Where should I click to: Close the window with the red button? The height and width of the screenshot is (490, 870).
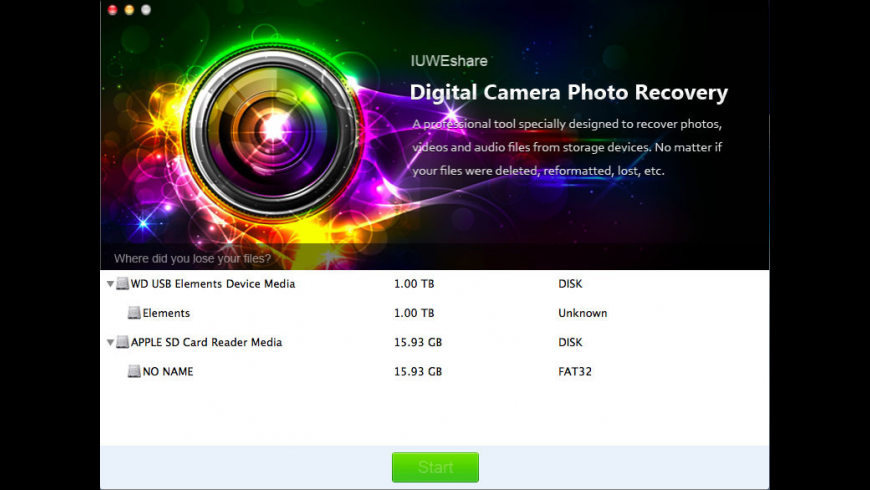coord(113,10)
